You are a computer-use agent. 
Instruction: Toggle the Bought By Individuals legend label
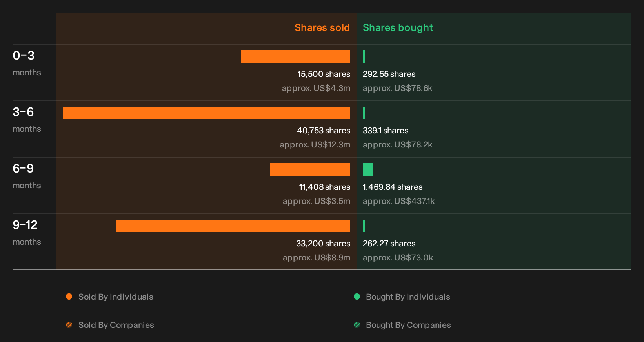pyautogui.click(x=408, y=297)
